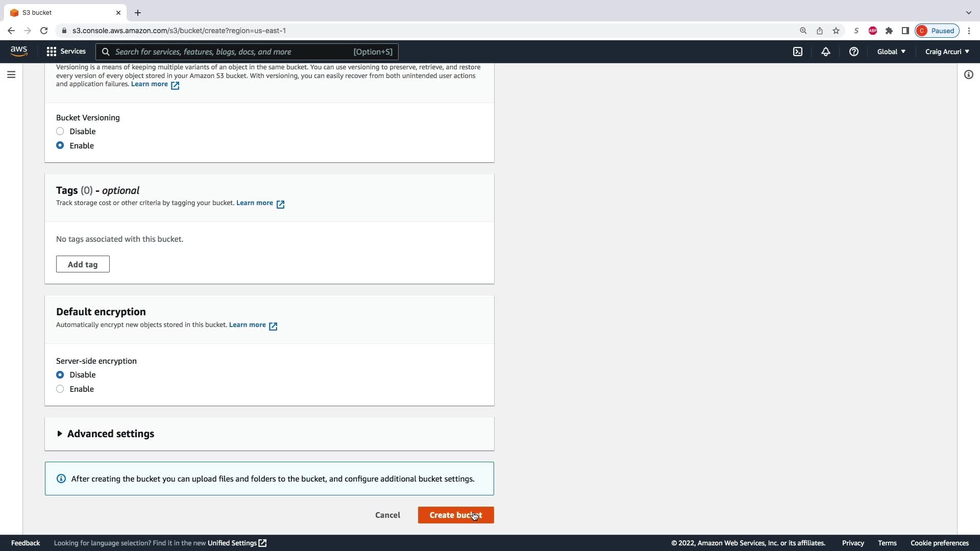Open the side navigation hamburger menu
The height and width of the screenshot is (551, 980).
pos(11,75)
